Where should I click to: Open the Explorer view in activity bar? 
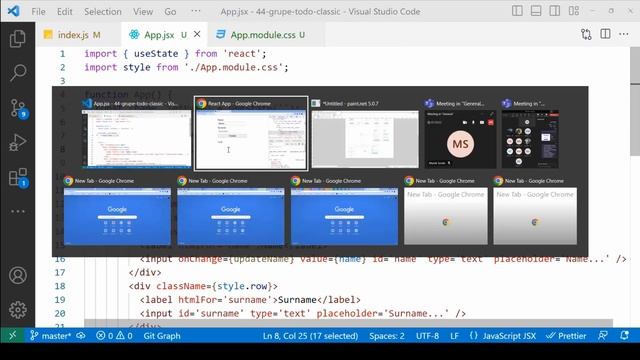18,39
